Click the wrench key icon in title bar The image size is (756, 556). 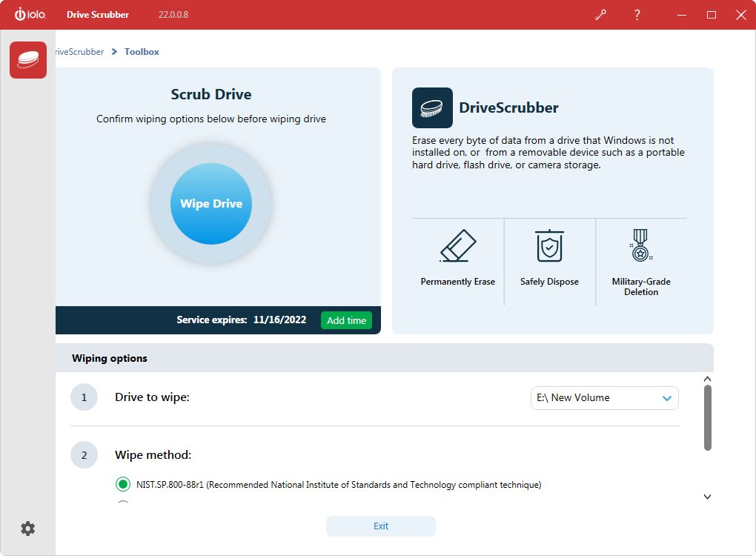(x=600, y=15)
